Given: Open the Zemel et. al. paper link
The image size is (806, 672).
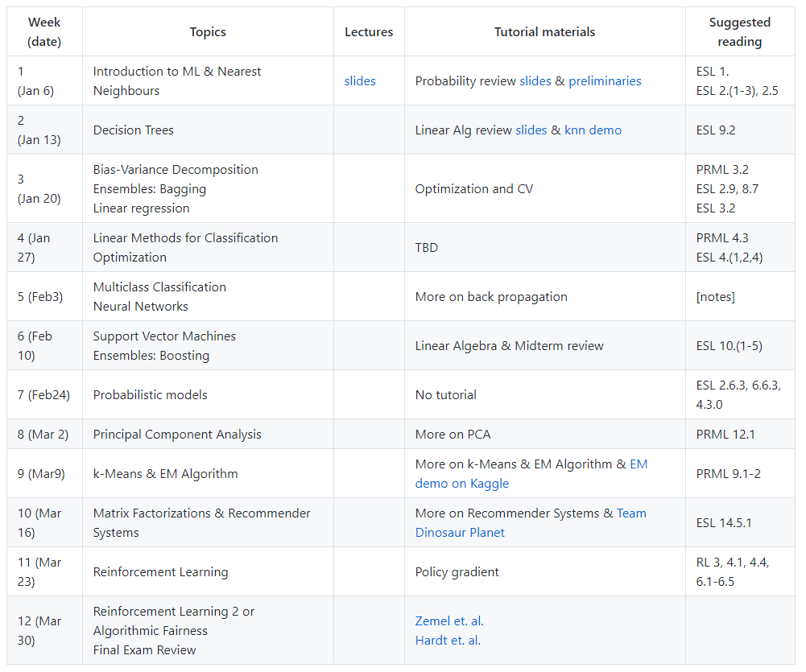Looking at the screenshot, I should [449, 621].
